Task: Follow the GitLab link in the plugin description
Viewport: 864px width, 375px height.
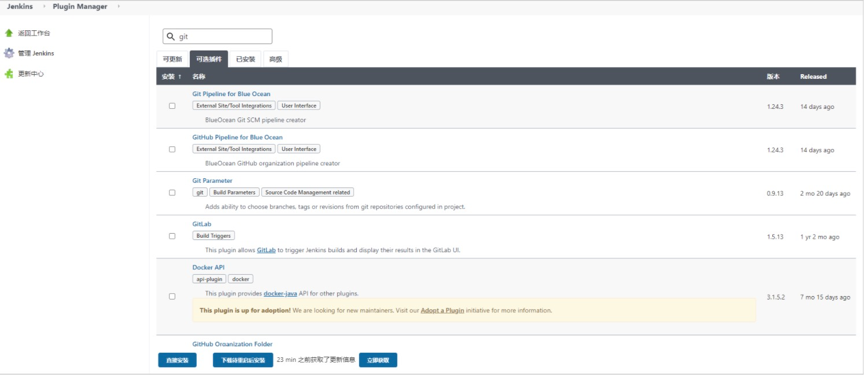Action: [x=266, y=250]
